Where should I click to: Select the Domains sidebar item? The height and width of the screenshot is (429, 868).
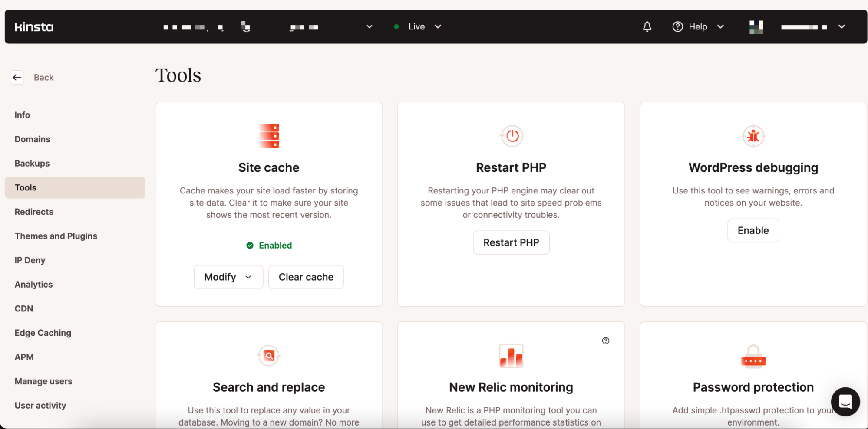pos(32,139)
